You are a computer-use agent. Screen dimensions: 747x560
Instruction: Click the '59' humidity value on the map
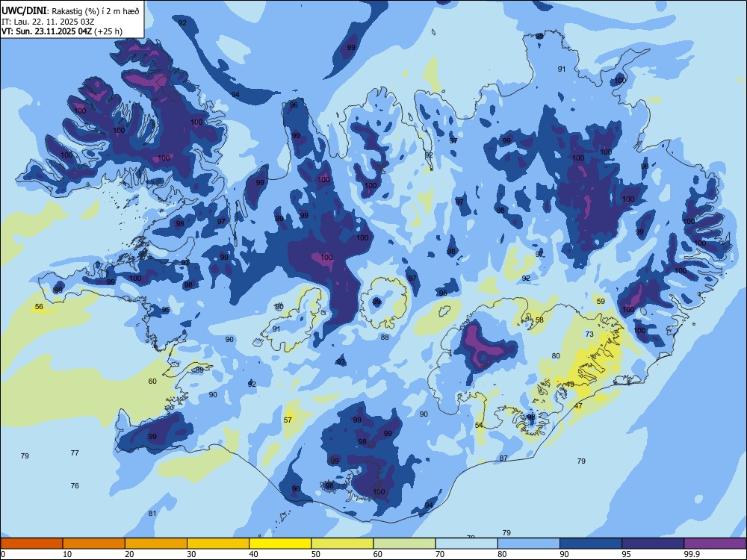pos(601,302)
